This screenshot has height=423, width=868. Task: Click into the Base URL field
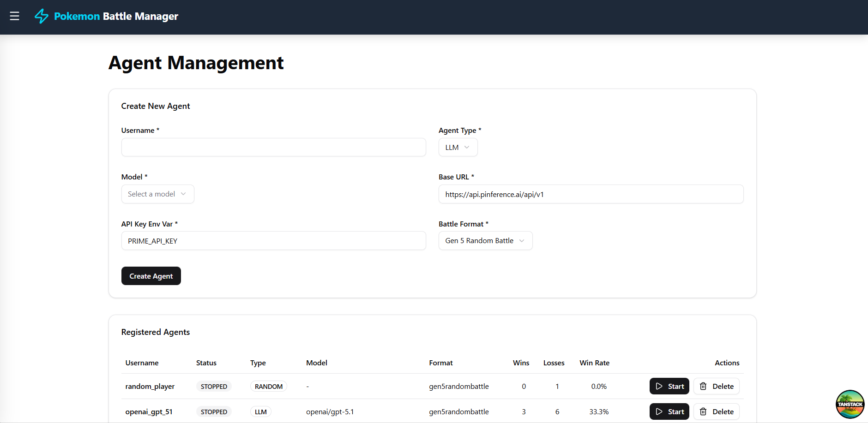591,194
